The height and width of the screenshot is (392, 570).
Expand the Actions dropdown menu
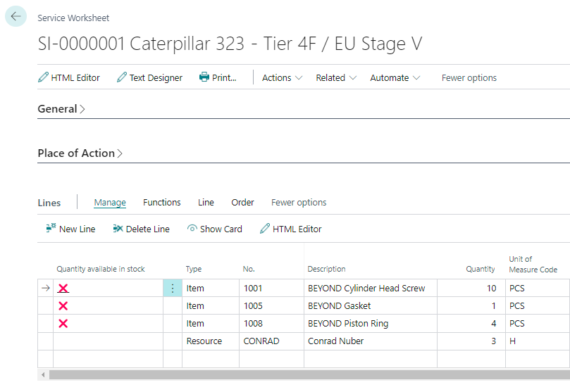coord(282,78)
